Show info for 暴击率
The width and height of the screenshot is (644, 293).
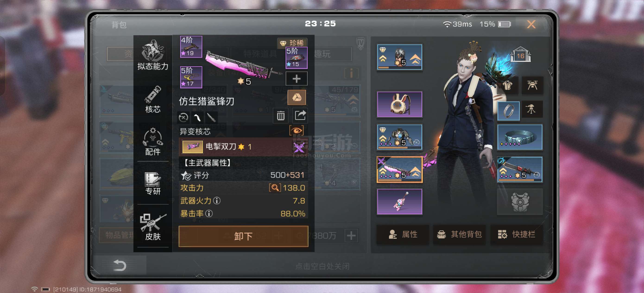tap(209, 213)
